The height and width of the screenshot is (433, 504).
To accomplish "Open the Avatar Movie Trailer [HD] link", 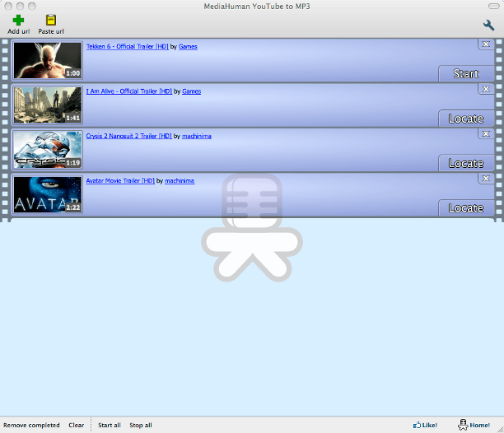I will pos(120,181).
